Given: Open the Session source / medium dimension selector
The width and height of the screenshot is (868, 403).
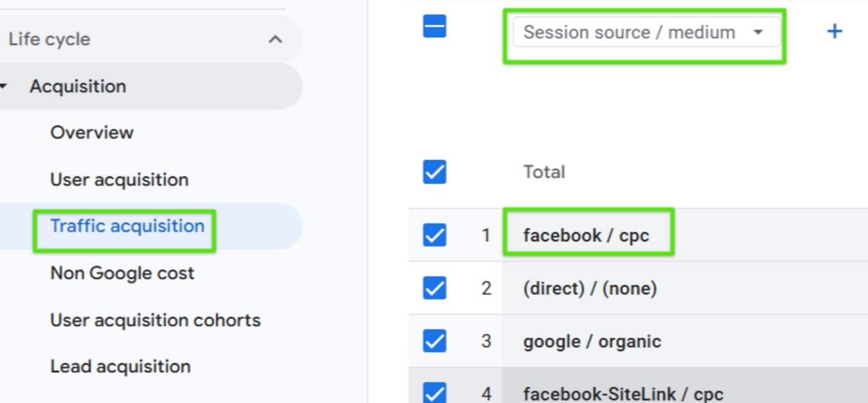Looking at the screenshot, I should [646, 32].
